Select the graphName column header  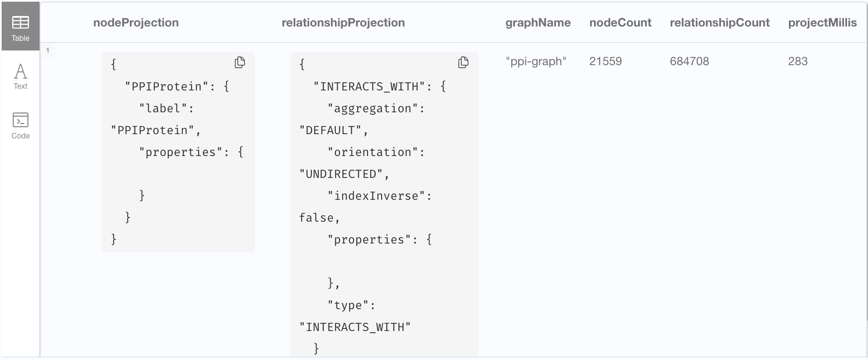[x=538, y=23]
